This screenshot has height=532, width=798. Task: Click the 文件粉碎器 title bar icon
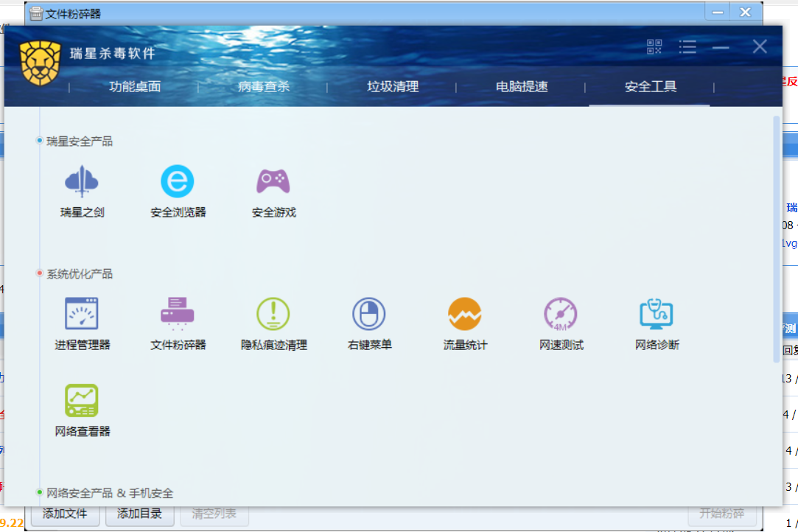click(x=36, y=13)
